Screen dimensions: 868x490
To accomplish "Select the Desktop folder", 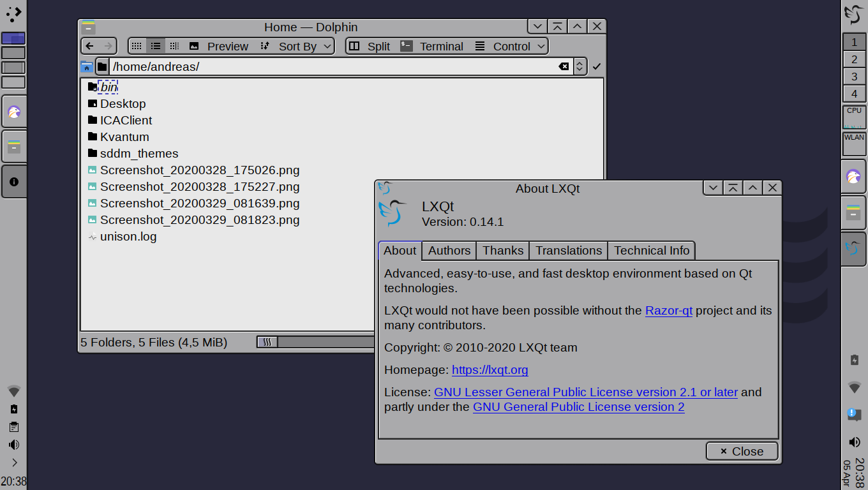I will 117,103.
